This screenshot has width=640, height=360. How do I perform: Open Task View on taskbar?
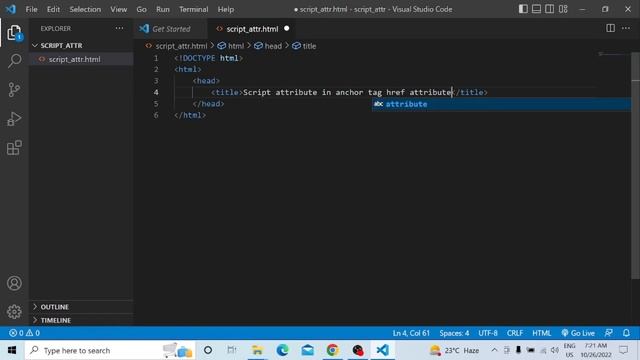pos(232,350)
